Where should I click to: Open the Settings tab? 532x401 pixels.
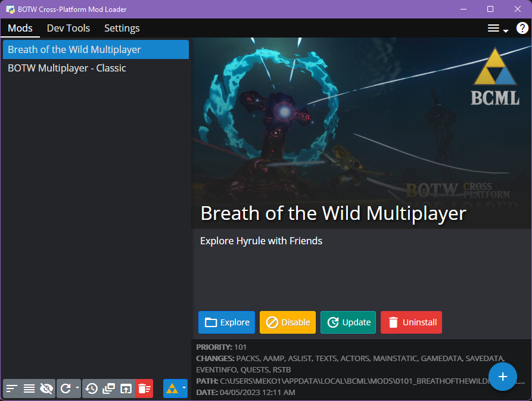click(x=122, y=28)
